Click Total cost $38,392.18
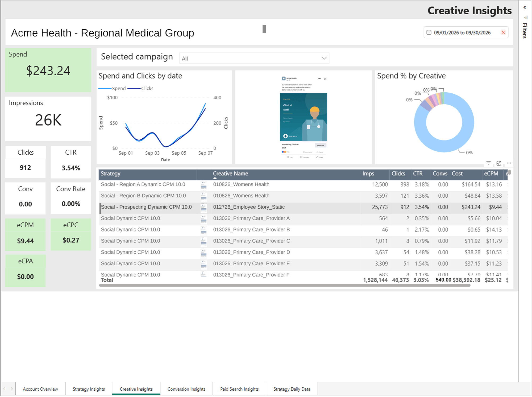Image resolution: width=532 pixels, height=397 pixels. [466, 280]
